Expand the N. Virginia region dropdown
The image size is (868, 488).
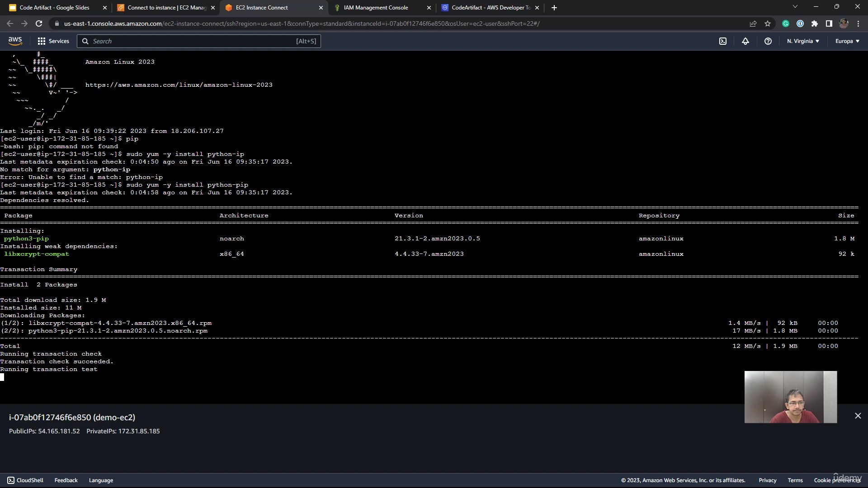(803, 41)
